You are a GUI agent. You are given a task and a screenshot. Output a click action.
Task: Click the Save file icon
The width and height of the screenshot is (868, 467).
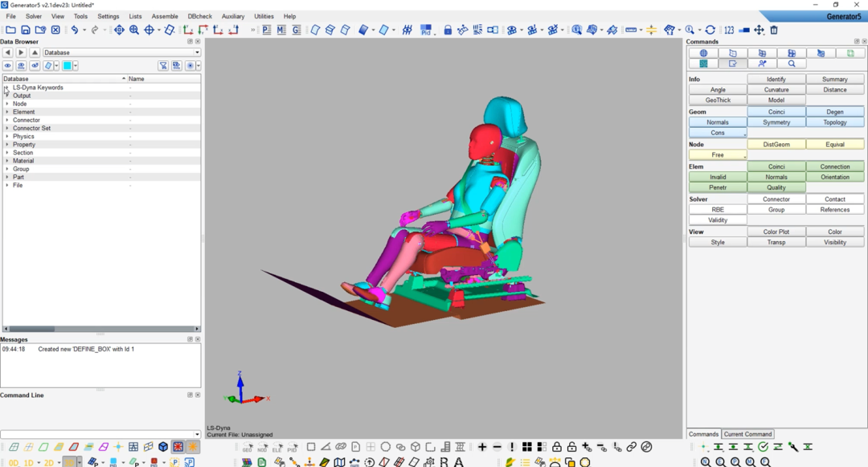coord(26,30)
